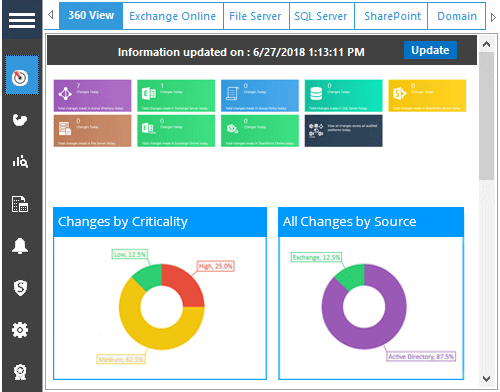500x392 pixels.
Task: Click the search reports chart icon in sidebar
Action: 20,162
